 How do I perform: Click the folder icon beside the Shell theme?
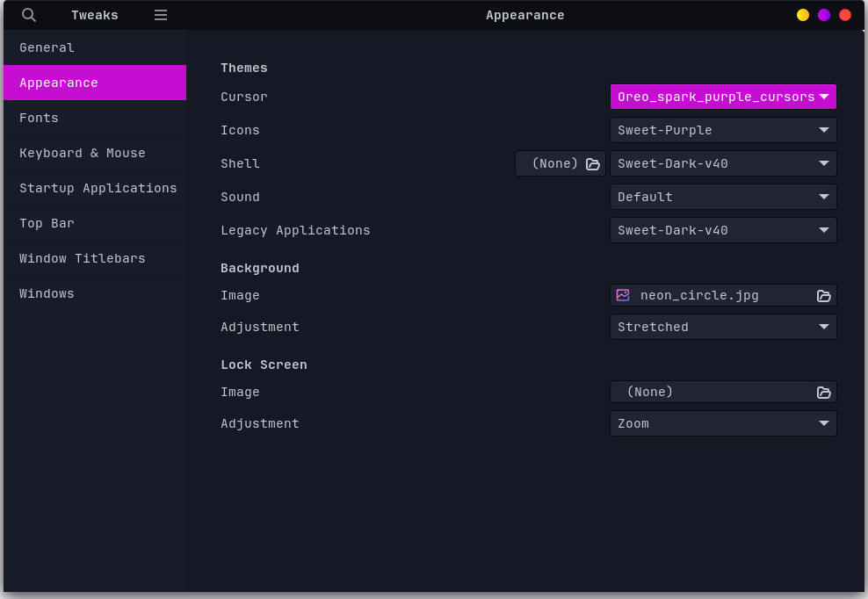pos(592,163)
